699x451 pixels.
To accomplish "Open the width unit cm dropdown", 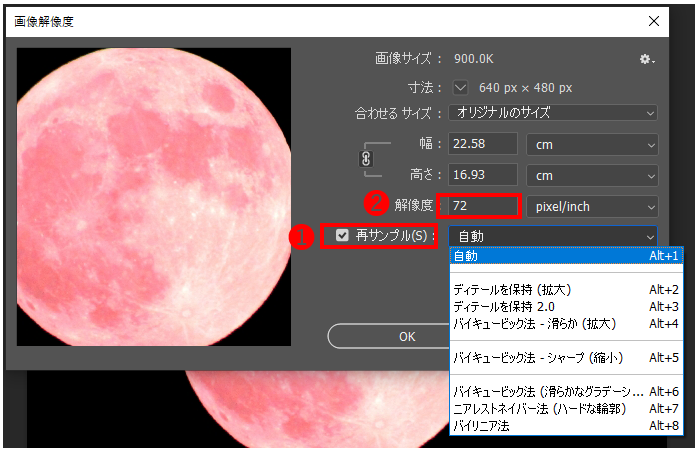I will [x=592, y=144].
